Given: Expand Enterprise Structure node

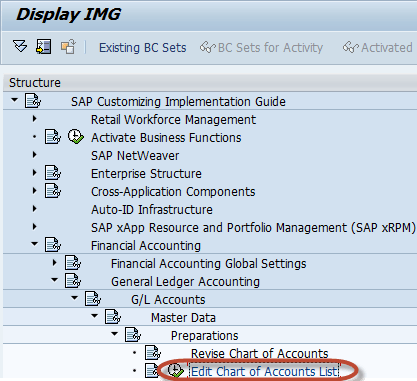Looking at the screenshot, I should pyautogui.click(x=34, y=172).
